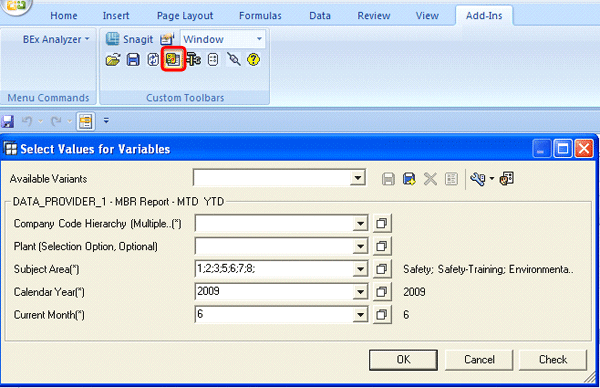Open the Snagit Window capture dropdown
The width and height of the screenshot is (600, 388).
coord(259,39)
